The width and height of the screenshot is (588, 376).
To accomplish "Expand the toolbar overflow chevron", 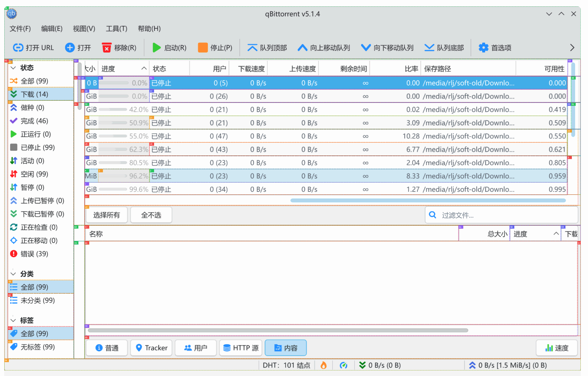I will pos(572,48).
